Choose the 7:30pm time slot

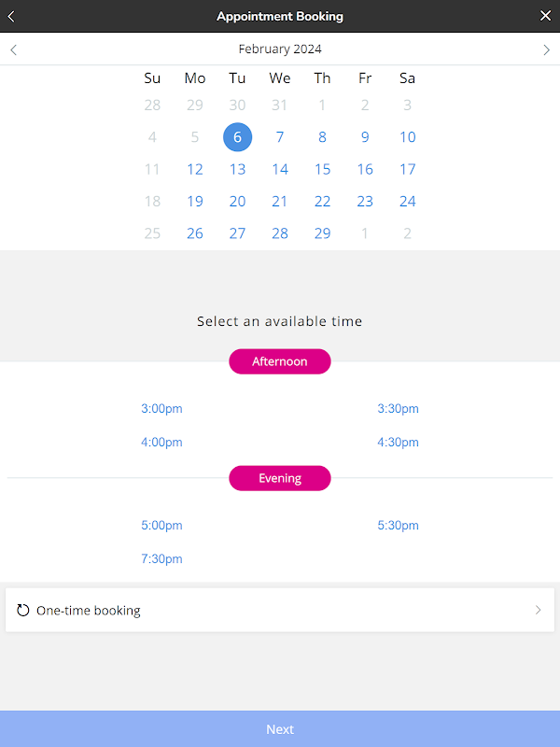point(161,559)
